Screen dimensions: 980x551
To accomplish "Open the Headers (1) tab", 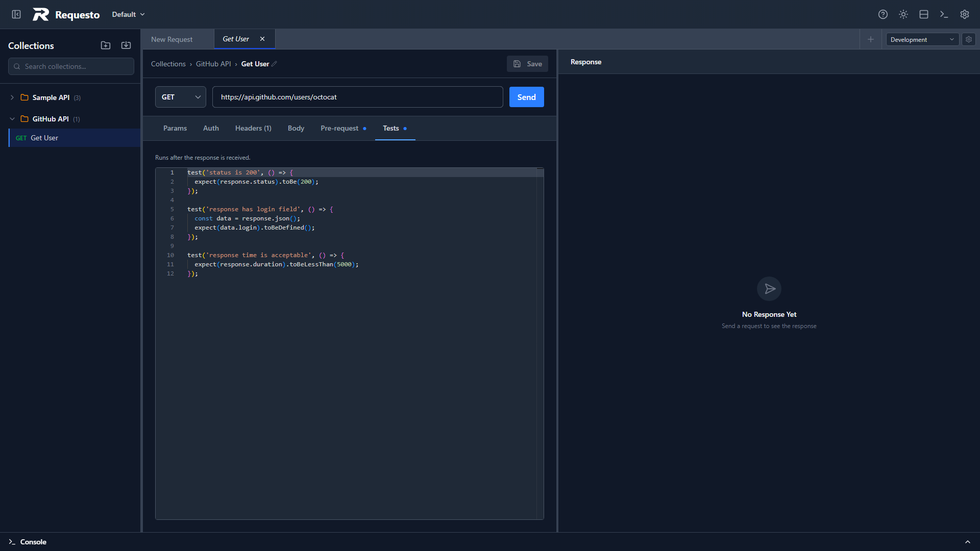I will 253,128.
